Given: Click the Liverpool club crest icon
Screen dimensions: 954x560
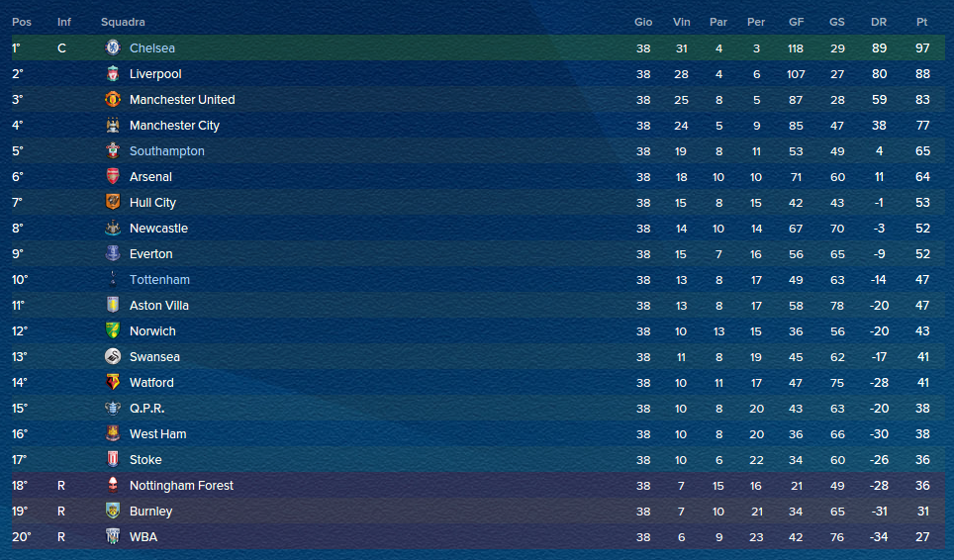Looking at the screenshot, I should 113,73.
